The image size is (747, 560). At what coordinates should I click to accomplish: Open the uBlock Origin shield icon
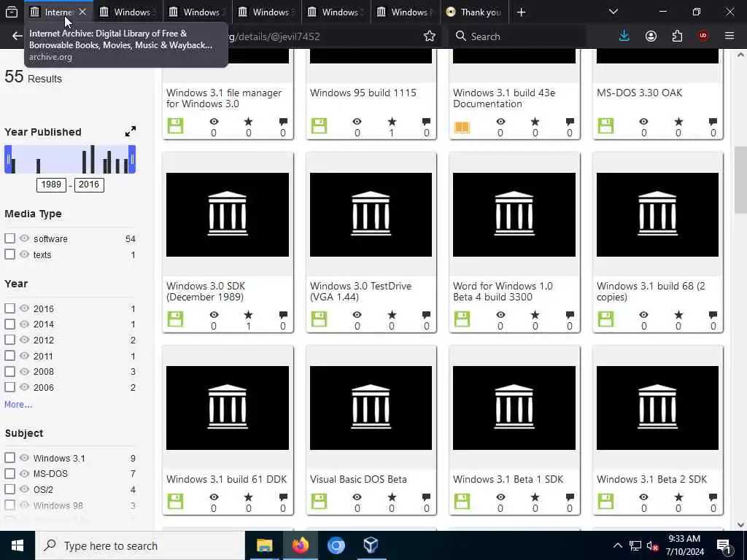tap(703, 36)
